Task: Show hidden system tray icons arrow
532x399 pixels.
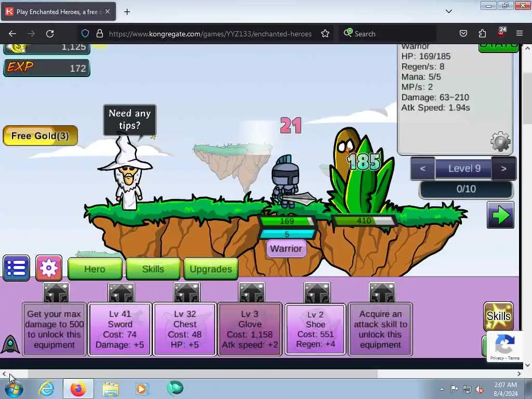Action: coord(442,390)
